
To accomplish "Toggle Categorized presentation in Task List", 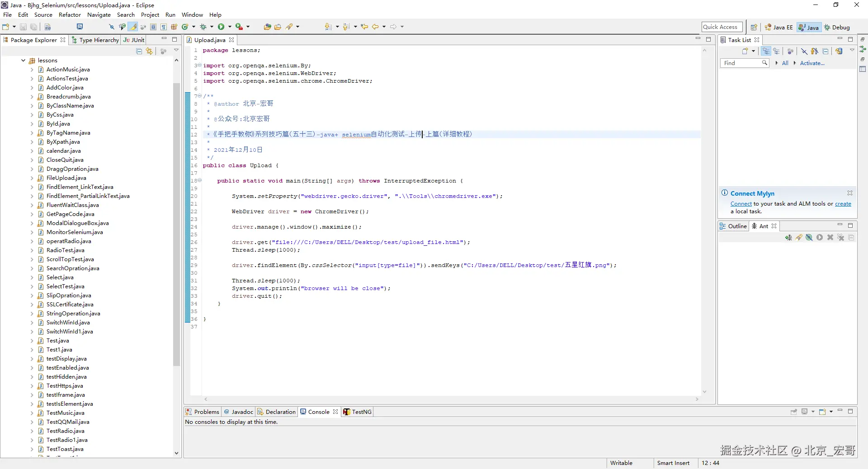I will click(766, 52).
